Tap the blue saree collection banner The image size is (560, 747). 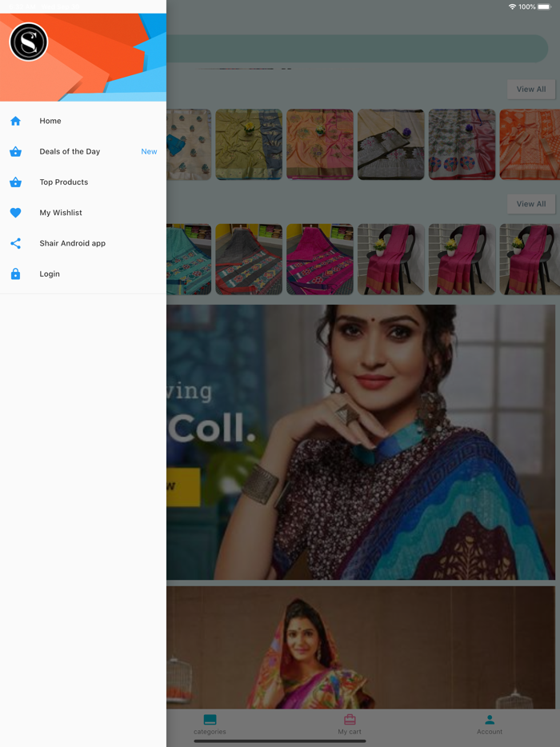(360, 441)
